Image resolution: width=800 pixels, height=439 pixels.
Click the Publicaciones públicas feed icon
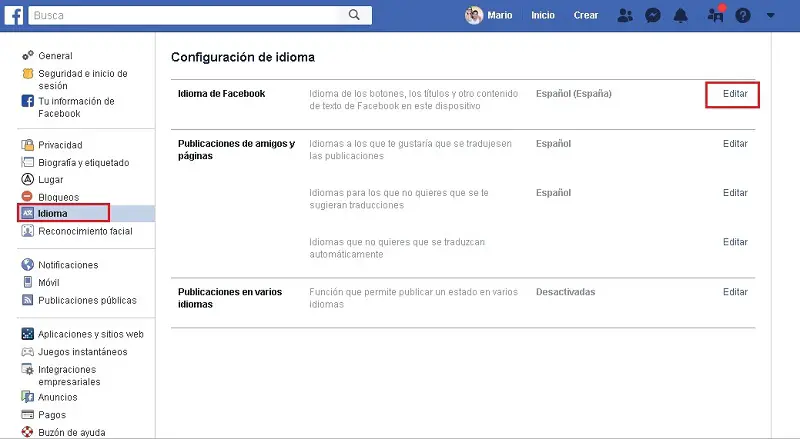(x=28, y=300)
